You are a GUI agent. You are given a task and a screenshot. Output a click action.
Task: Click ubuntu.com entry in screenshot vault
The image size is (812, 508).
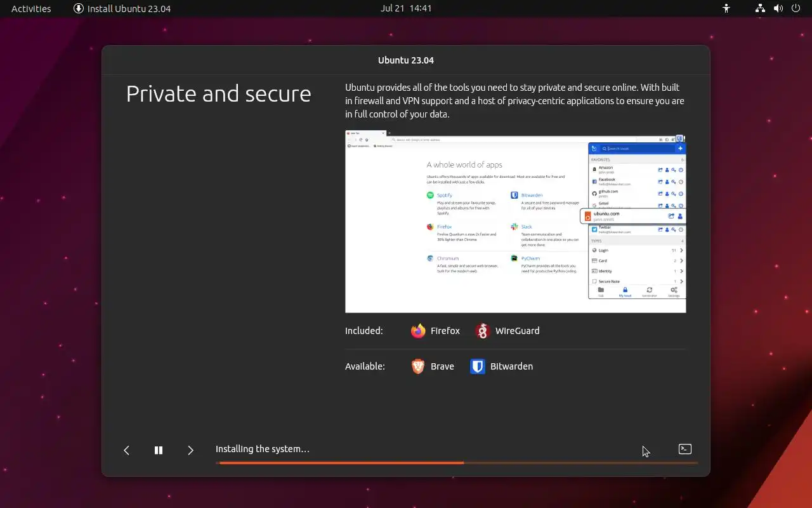(x=632, y=216)
